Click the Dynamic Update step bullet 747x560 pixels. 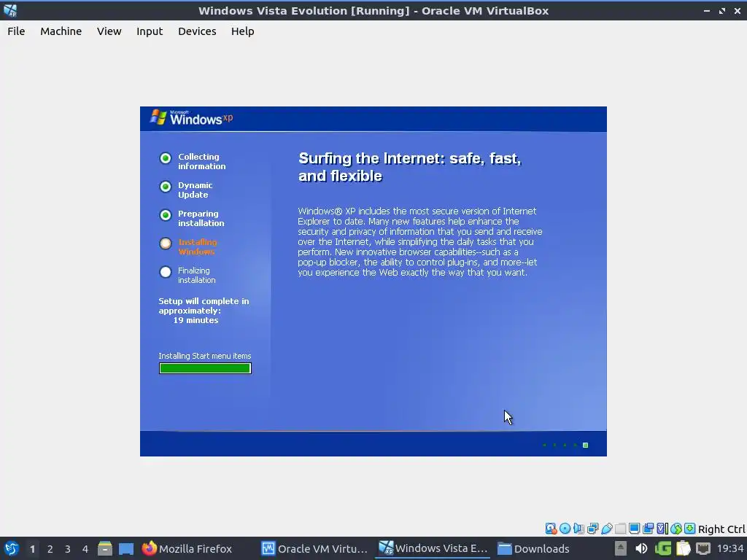tap(166, 187)
